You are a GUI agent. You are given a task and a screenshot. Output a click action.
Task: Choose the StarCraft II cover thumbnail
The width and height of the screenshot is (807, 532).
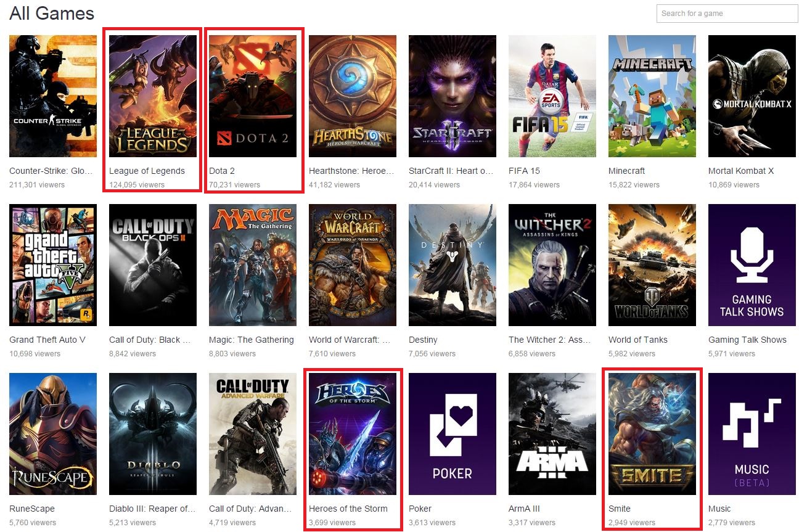point(453,96)
